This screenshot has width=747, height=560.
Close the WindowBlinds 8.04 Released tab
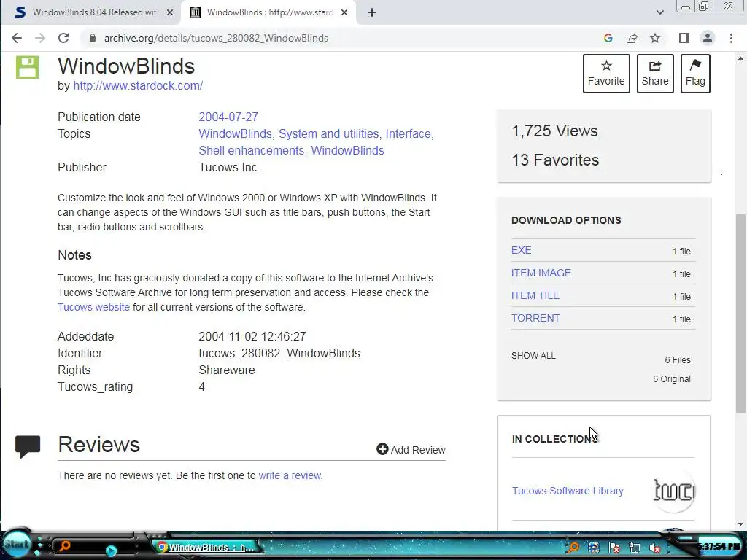pyautogui.click(x=169, y=12)
